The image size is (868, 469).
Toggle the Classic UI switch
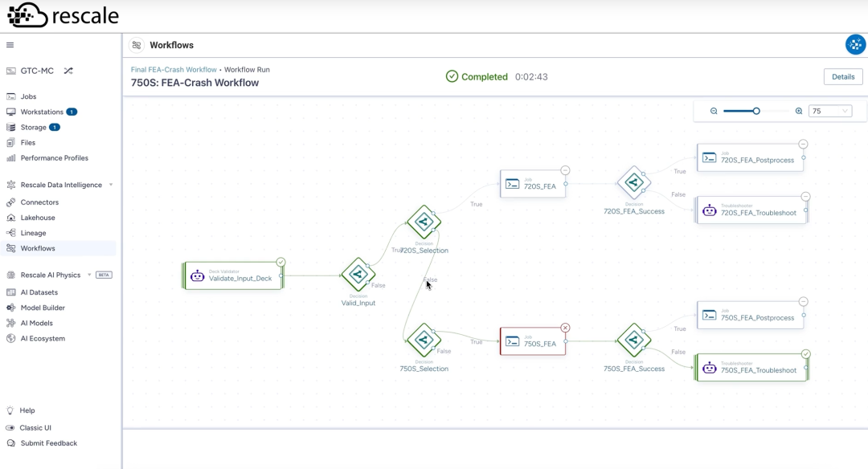pos(10,428)
